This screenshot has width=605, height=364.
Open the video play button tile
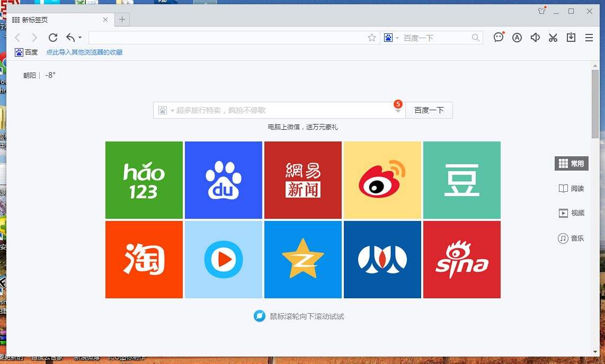tap(224, 260)
